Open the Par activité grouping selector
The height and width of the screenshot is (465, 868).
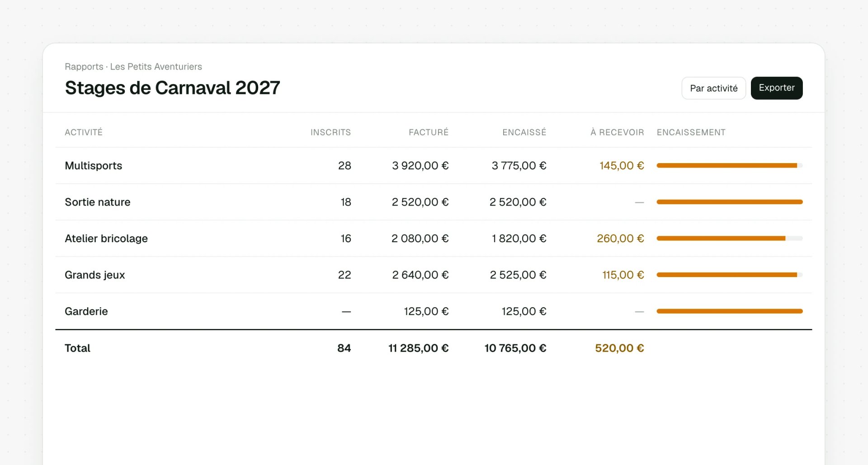713,88
